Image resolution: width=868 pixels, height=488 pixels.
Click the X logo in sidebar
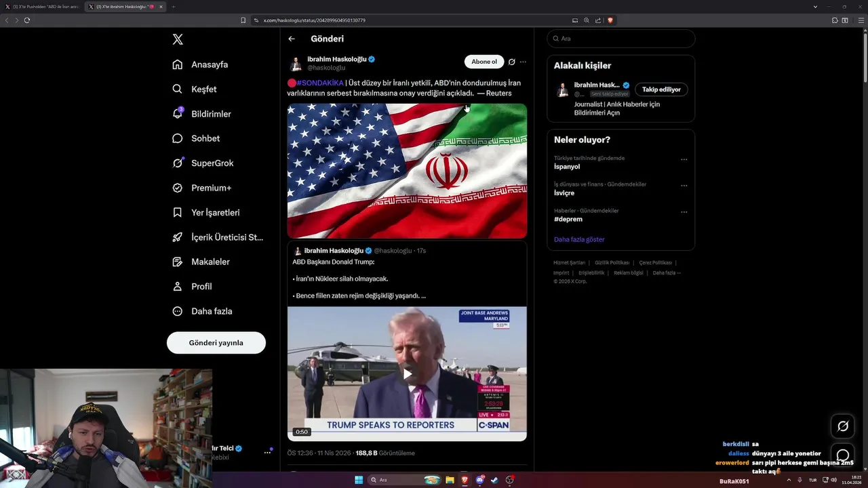pos(178,39)
